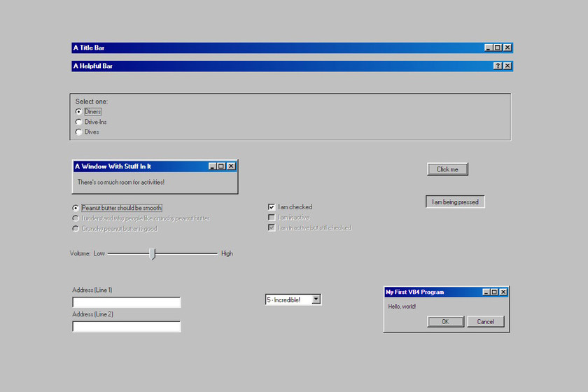Click into the Address (Line 2) field
This screenshot has height=392, width=588.
127,327
